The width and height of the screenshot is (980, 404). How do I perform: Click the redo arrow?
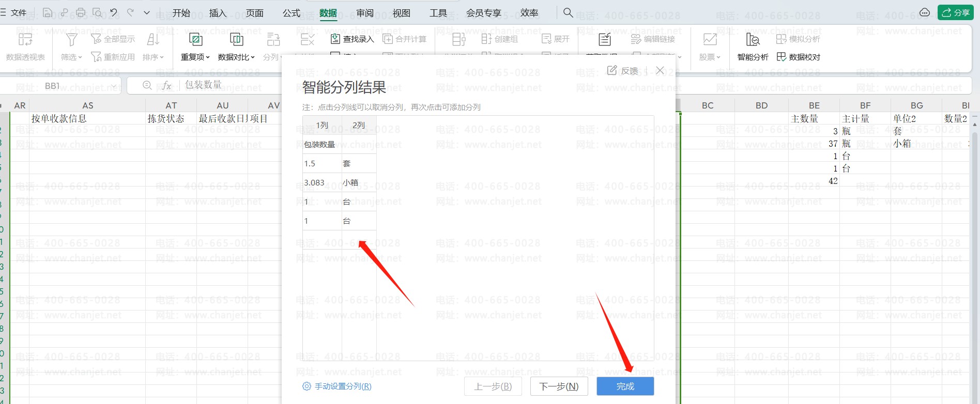(130, 12)
